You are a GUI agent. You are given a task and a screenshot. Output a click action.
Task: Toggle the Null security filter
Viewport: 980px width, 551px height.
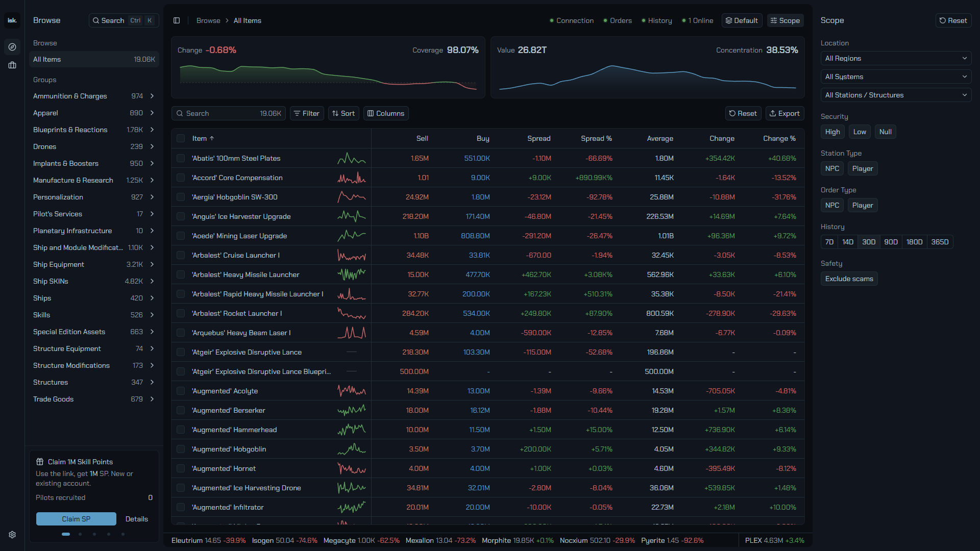[x=886, y=132]
